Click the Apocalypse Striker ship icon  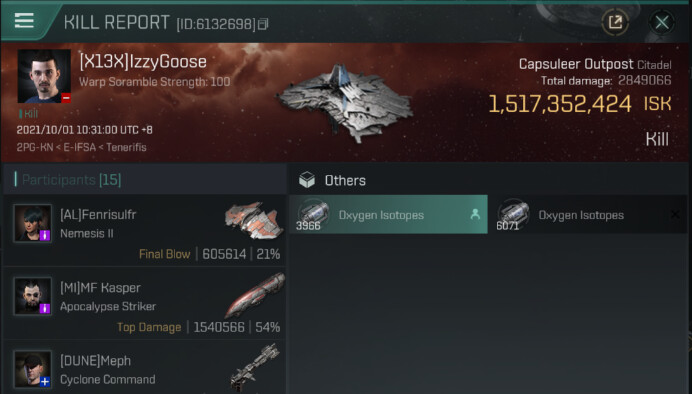click(x=255, y=295)
